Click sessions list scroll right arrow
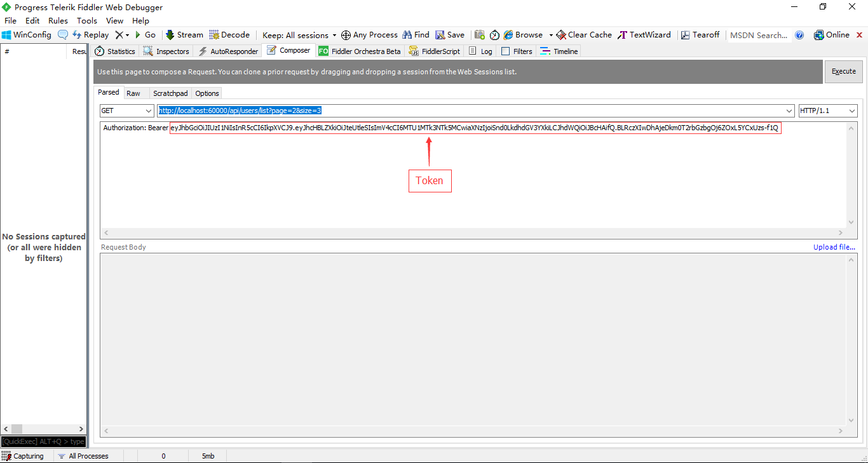 pos(81,429)
